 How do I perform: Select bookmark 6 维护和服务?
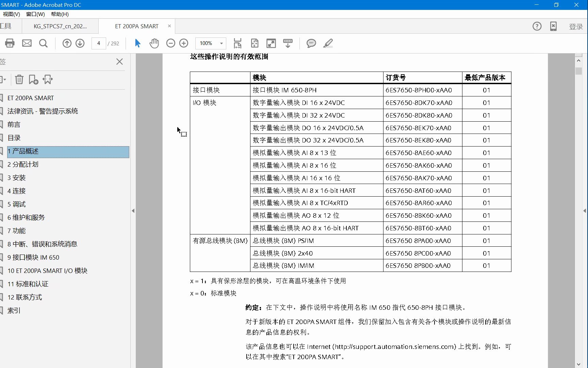26,217
